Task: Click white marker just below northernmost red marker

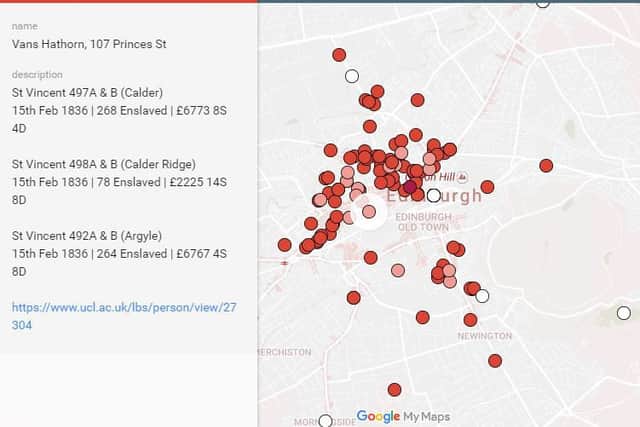Action: coord(352,76)
